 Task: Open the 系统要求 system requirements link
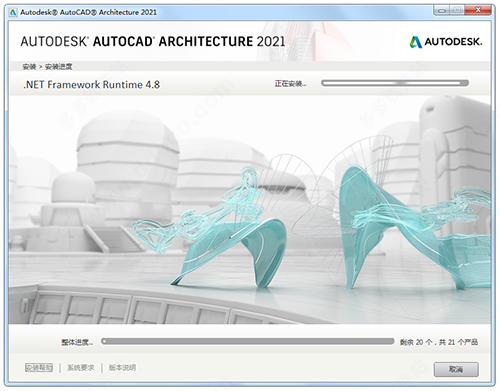(x=81, y=368)
